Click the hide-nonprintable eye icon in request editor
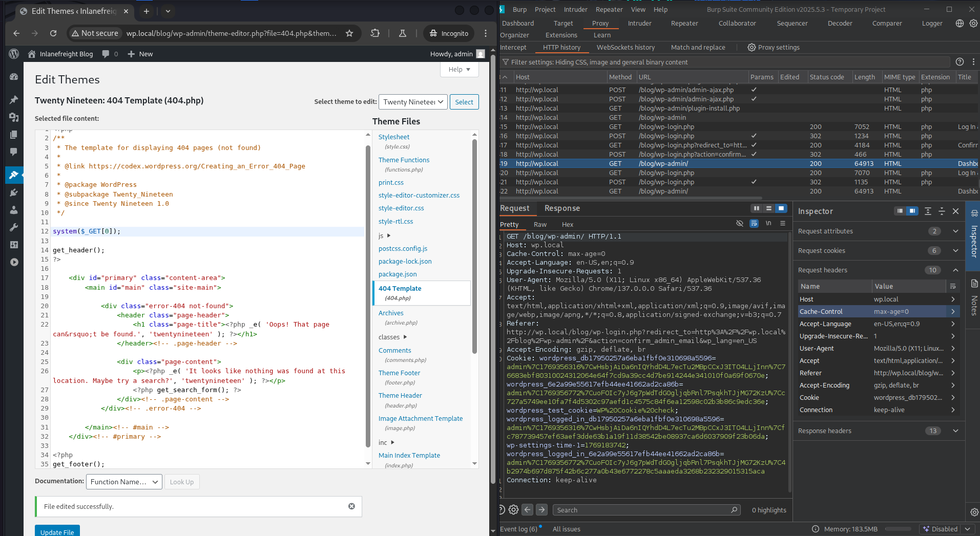Image resolution: width=980 pixels, height=536 pixels. (x=739, y=224)
